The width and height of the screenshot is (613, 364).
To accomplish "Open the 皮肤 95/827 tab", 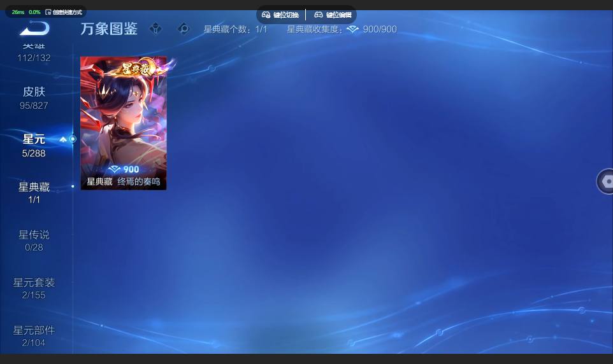I will pyautogui.click(x=34, y=97).
